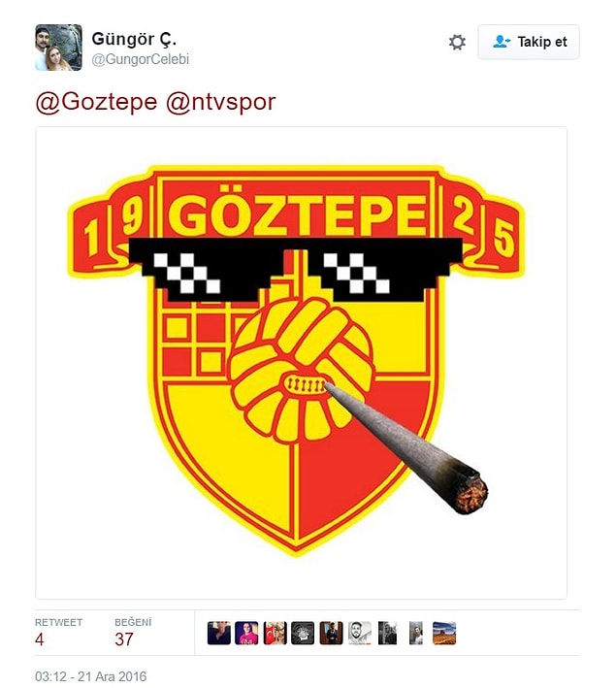
Task: Open Güngör Ç. profile avatar
Action: (58, 48)
